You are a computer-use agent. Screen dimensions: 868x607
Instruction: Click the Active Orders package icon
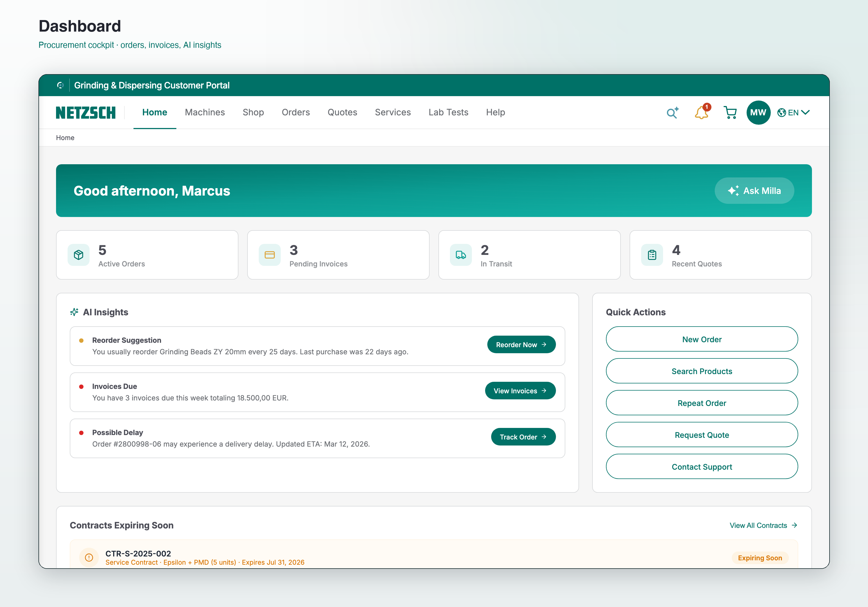[79, 255]
